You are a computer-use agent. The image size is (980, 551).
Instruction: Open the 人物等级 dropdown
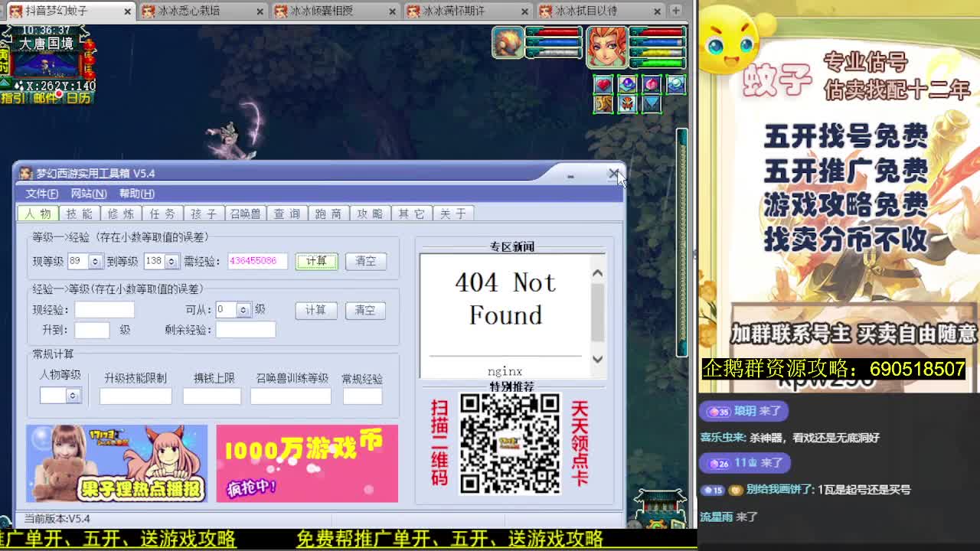pyautogui.click(x=73, y=396)
